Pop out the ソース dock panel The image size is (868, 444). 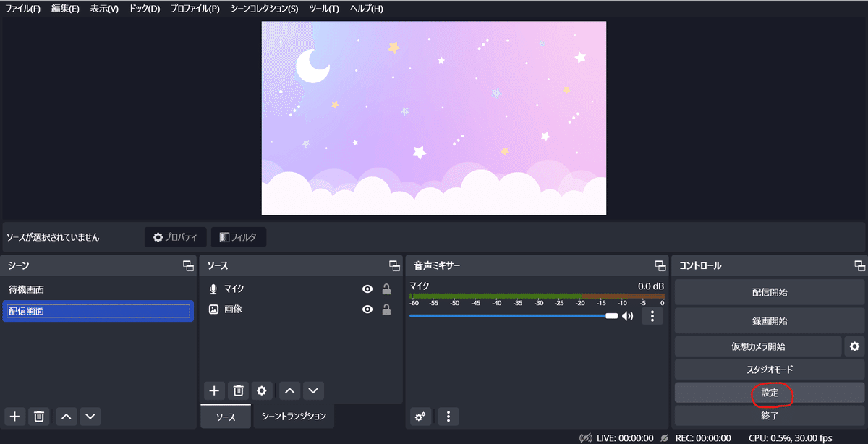[x=394, y=265]
